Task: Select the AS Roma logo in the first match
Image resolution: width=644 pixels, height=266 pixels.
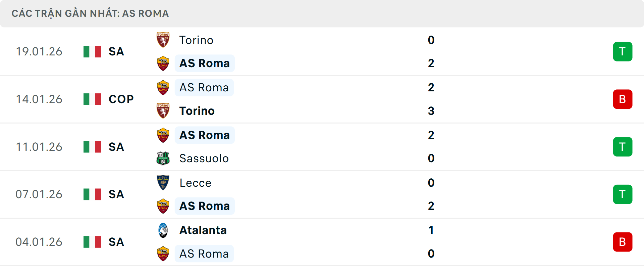Action: coord(163,63)
